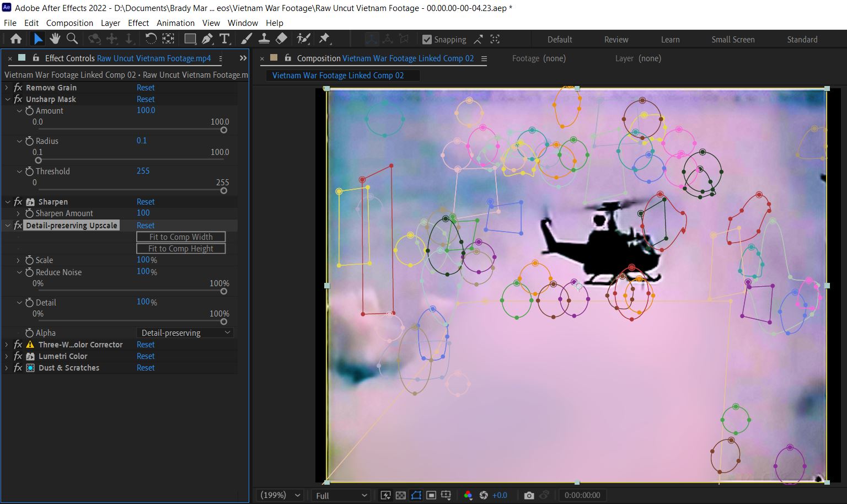
Task: Select the Rotation tool
Action: click(x=151, y=39)
